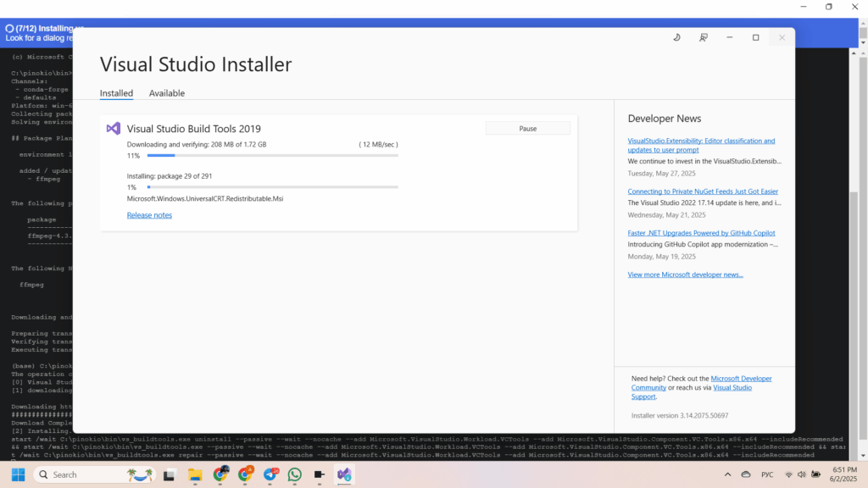Open the first Chrome icon in taskbar

click(220, 474)
